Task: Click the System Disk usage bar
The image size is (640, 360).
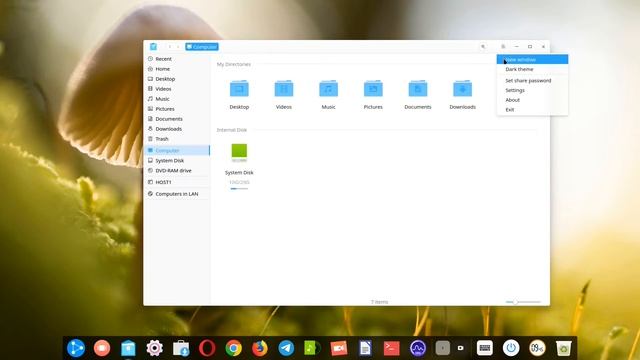Action: [x=239, y=189]
